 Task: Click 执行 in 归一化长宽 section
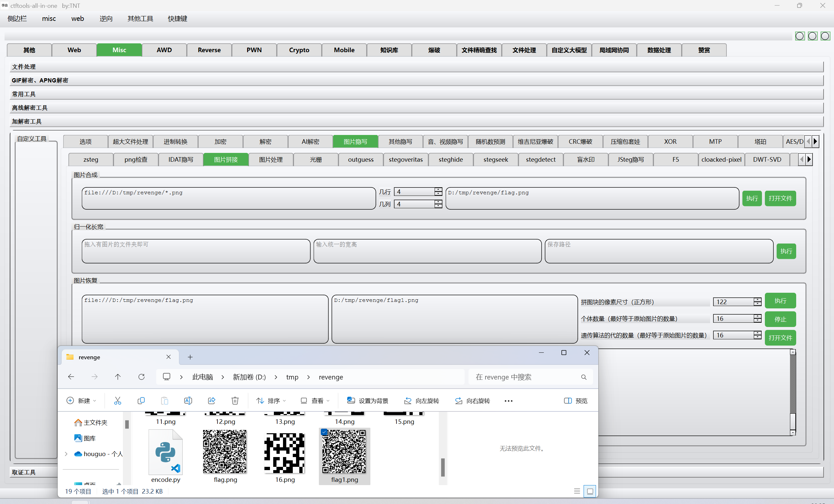click(x=786, y=251)
